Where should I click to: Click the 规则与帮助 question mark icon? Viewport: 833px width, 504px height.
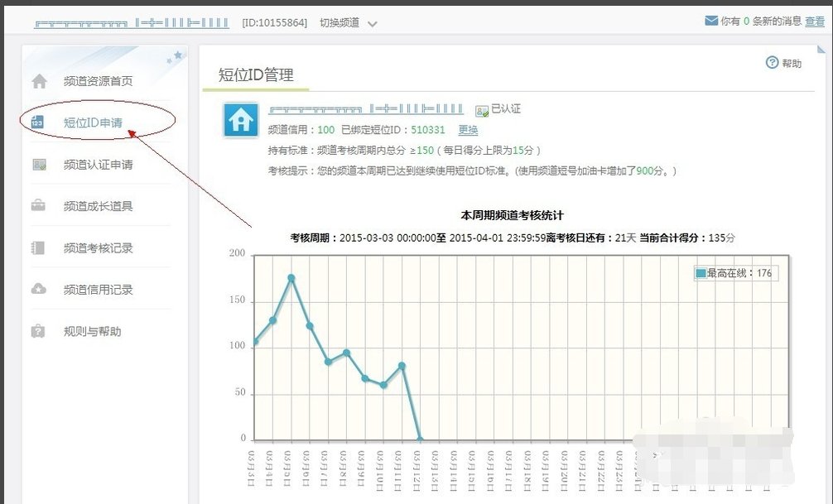point(40,330)
